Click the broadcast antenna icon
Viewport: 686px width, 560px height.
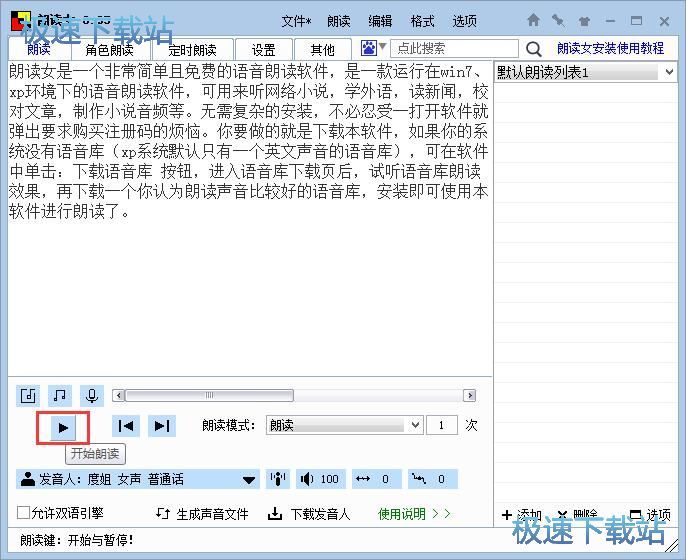(278, 479)
